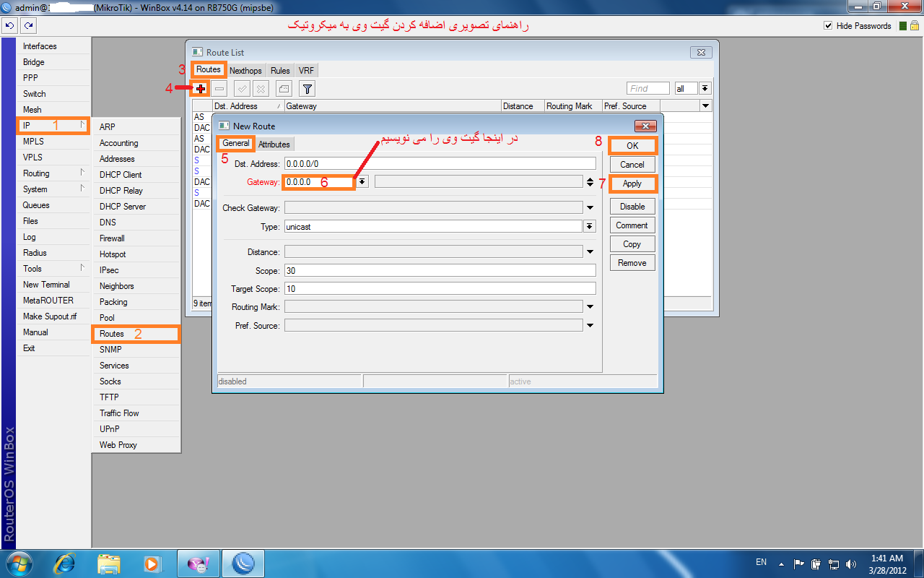Viewport: 924px width, 578px height.
Task: Click the remove (minus) icon in Route List
Action: [x=219, y=89]
